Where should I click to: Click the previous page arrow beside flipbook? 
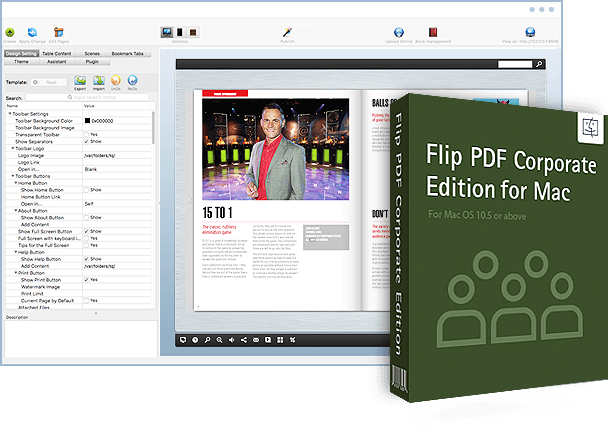pos(190,201)
